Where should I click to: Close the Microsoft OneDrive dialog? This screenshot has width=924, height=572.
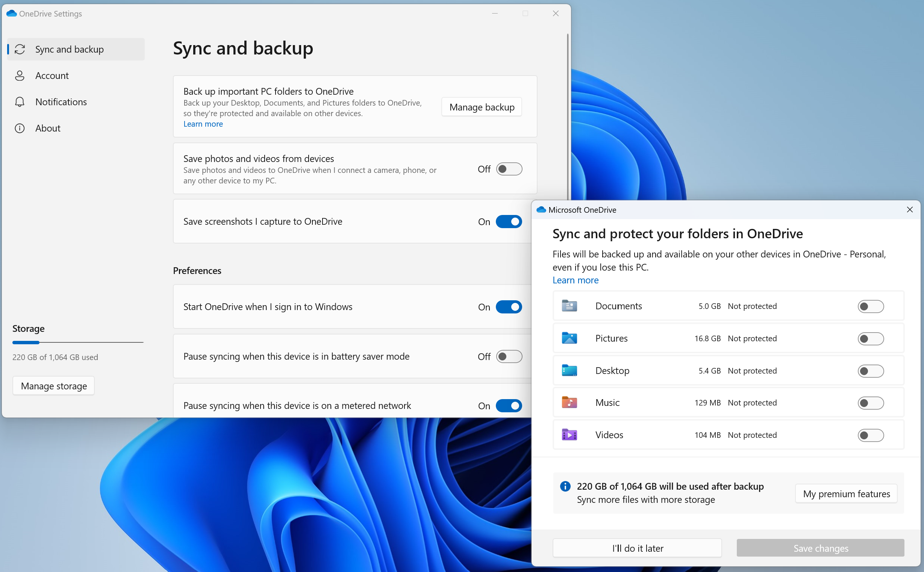click(x=910, y=210)
